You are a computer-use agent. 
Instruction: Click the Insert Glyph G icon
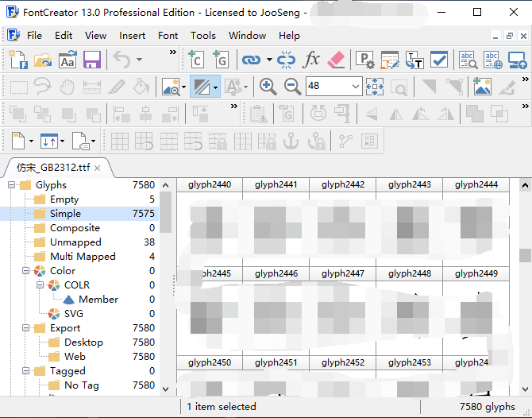click(220, 60)
